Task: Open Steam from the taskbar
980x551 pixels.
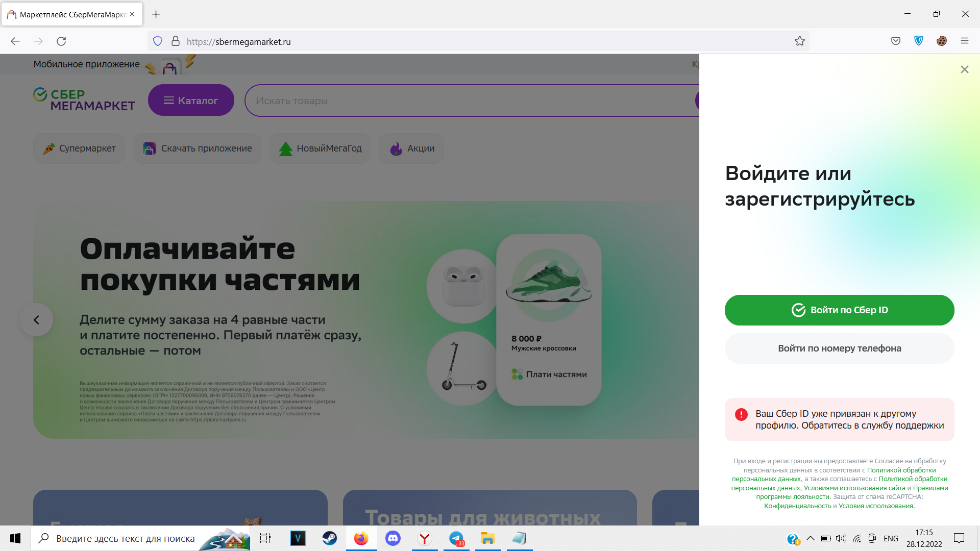Action: [x=329, y=538]
